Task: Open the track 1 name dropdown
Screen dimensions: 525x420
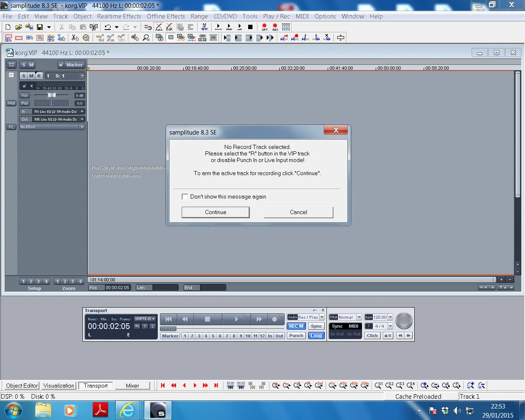Action: tap(82, 76)
